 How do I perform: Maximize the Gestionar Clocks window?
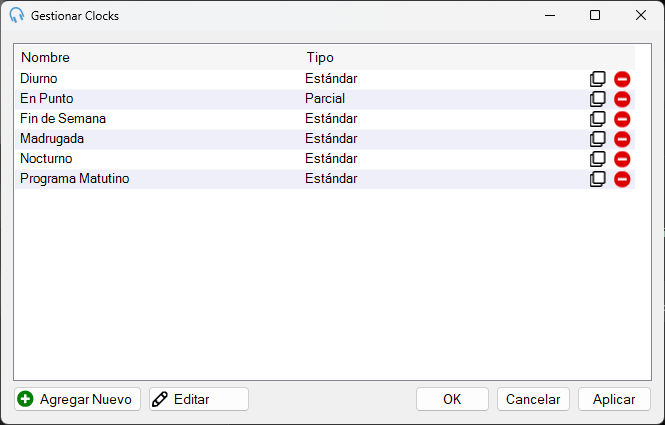(595, 15)
